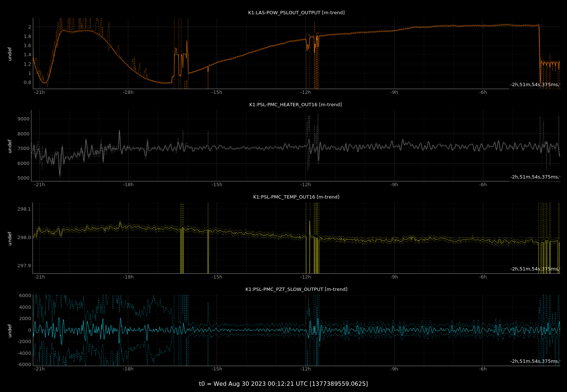Image resolution: width=567 pixels, height=392 pixels.
Task: Select the 1.8 y-axis tick on the PSLOUT plot
Action: pos(27,36)
